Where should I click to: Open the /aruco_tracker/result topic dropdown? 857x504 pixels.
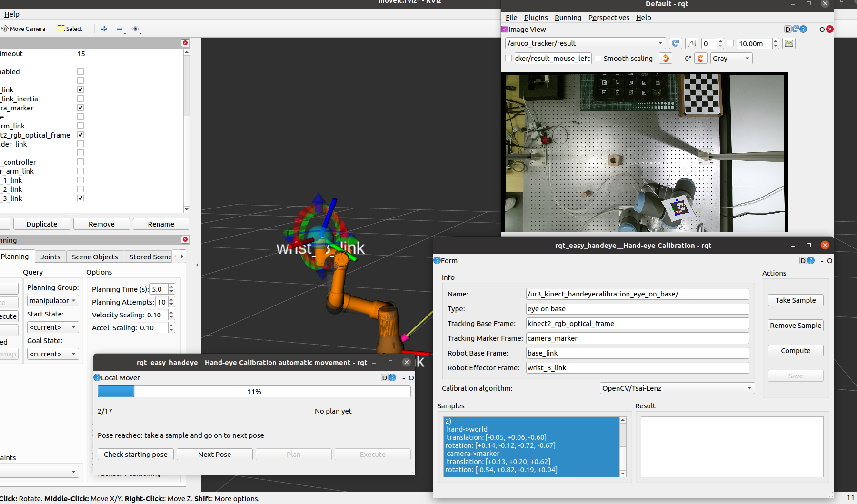(585, 43)
